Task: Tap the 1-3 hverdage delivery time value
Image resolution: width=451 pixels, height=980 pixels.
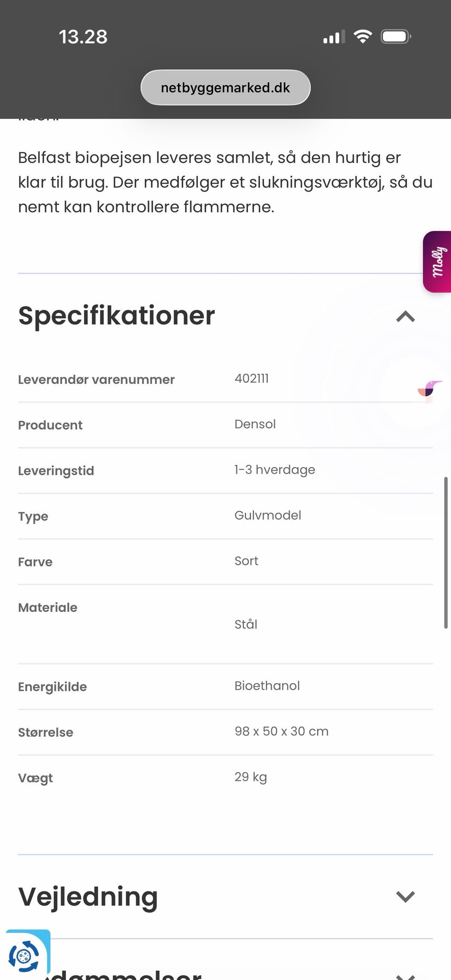Action: pyautogui.click(x=275, y=470)
